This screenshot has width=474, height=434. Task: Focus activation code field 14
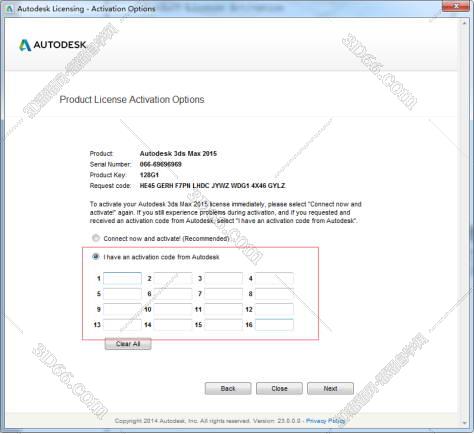[x=173, y=325]
